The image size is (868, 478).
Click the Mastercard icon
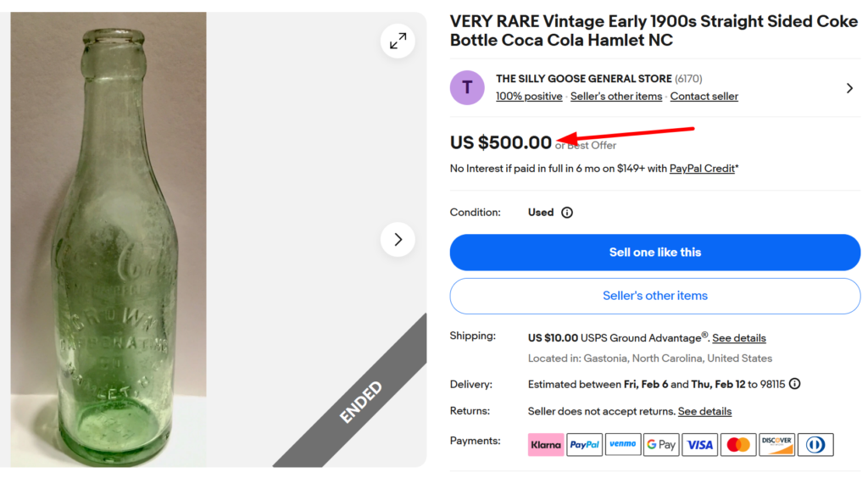pos(738,444)
